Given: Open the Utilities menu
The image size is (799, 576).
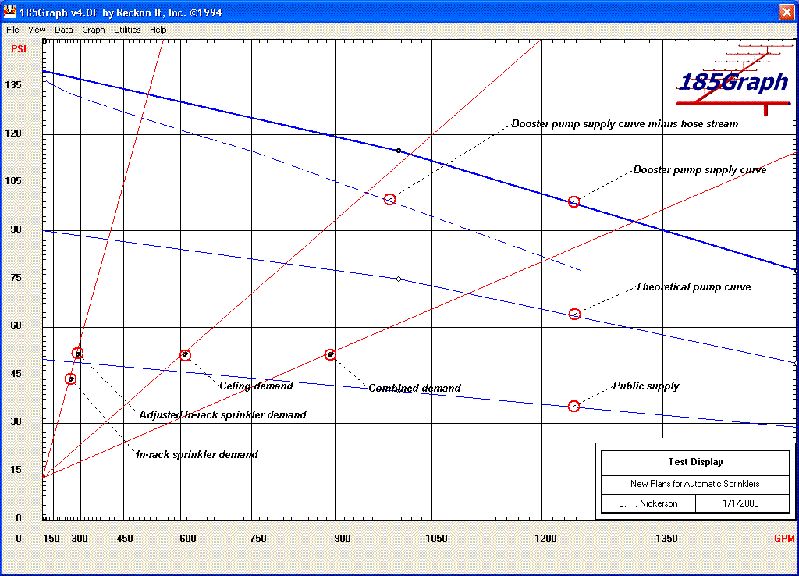Looking at the screenshot, I should point(127,30).
